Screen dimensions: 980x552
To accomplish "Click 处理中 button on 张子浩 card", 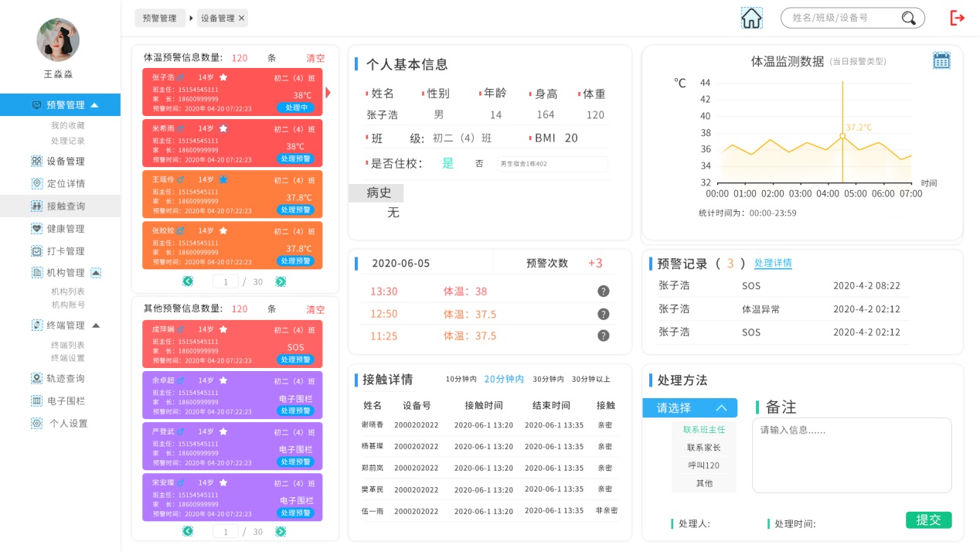I will 296,107.
